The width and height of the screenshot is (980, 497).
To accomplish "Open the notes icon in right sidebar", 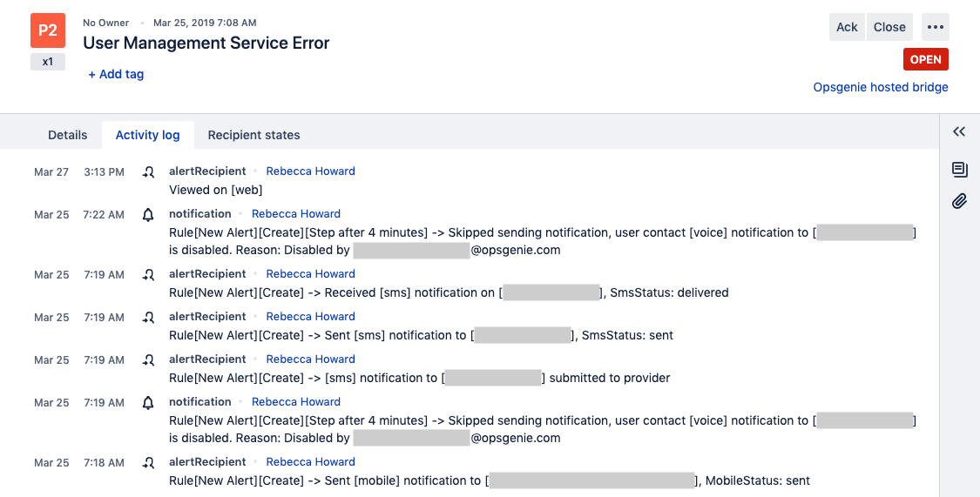I will (x=959, y=169).
